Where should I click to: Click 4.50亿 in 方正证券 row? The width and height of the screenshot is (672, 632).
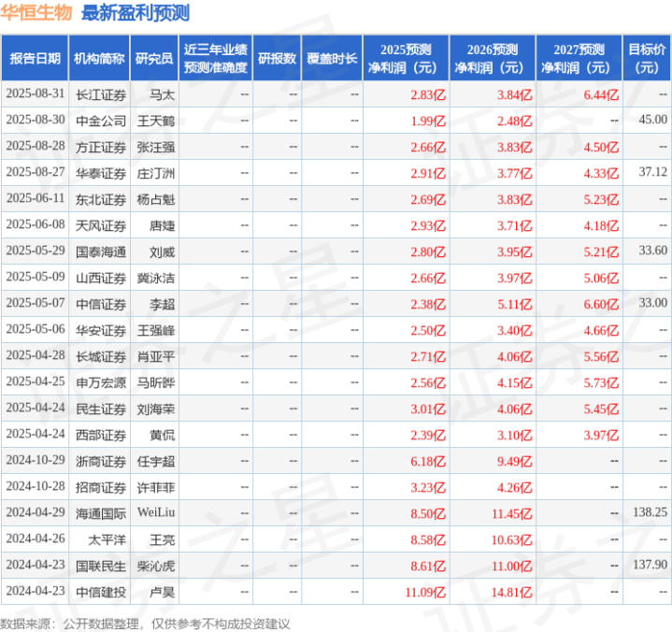point(601,147)
